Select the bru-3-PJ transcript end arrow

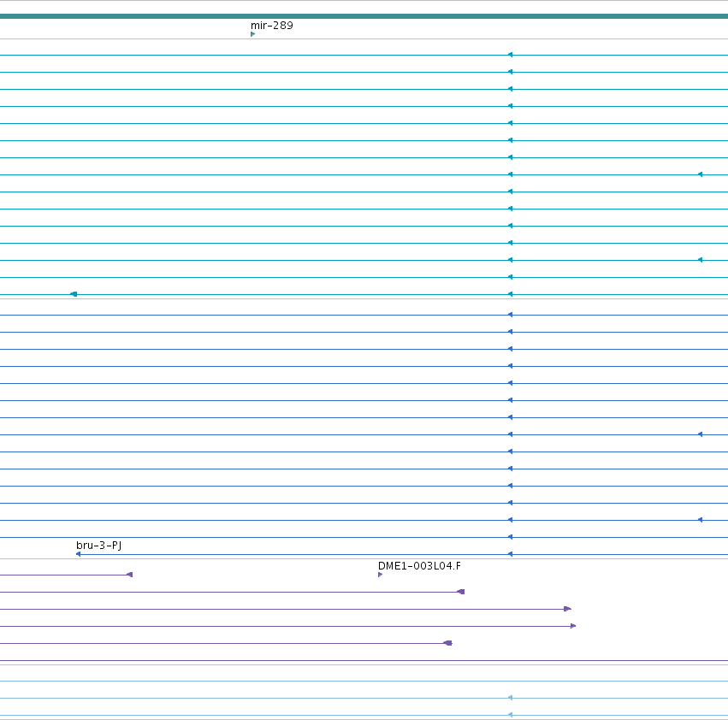(78, 554)
